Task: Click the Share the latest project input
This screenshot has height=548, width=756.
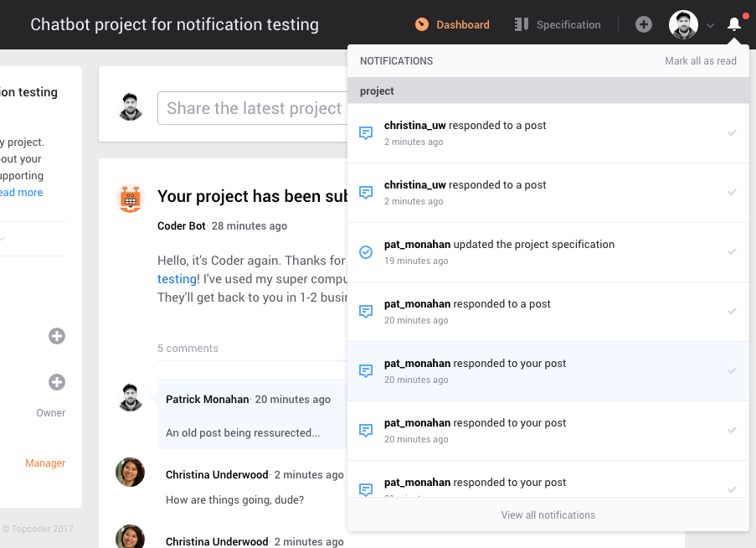Action: (x=252, y=108)
